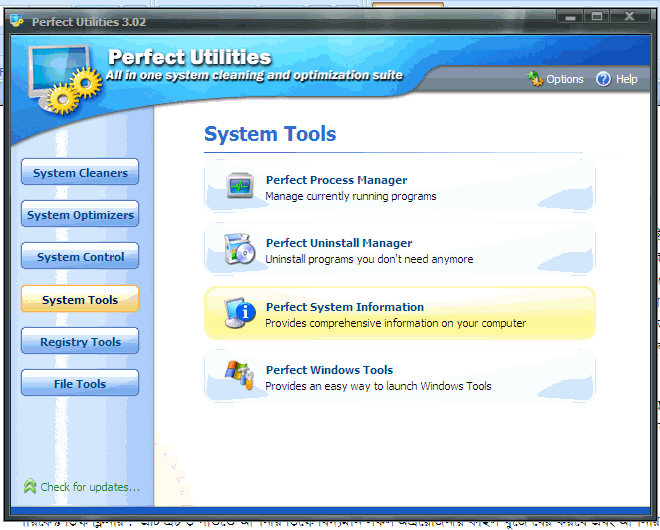Click the Perfect Windows Tools icon
Image resolution: width=660 pixels, height=530 pixels.
(240, 375)
